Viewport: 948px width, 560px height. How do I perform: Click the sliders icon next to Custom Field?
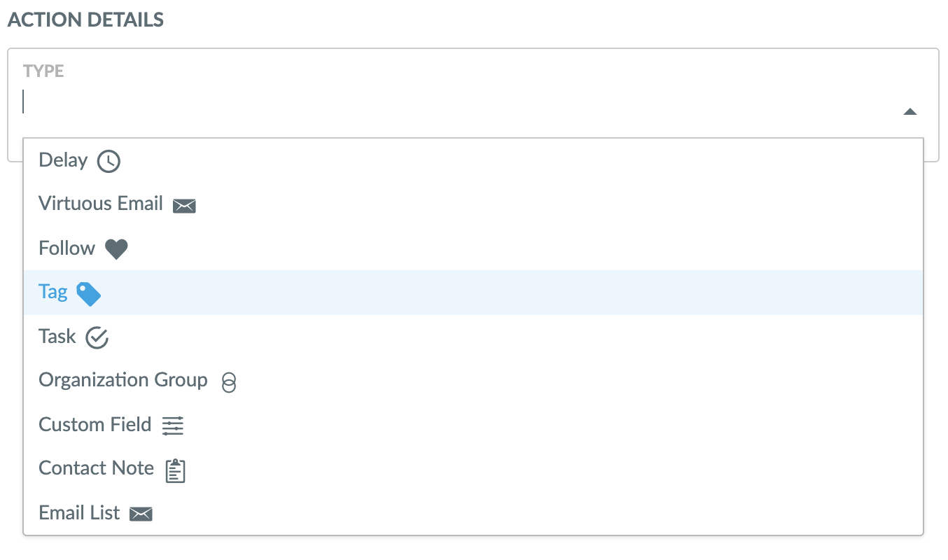click(172, 426)
